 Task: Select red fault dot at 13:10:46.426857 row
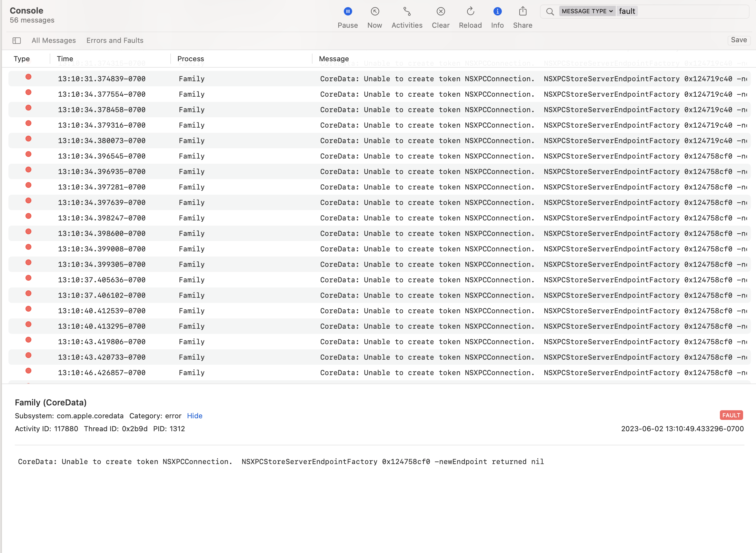click(28, 371)
